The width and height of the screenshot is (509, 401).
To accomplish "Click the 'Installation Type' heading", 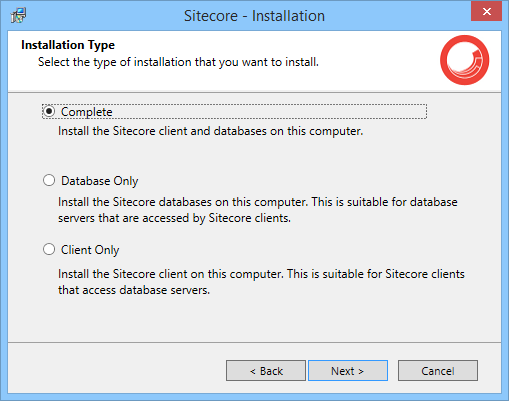I will pos(68,45).
